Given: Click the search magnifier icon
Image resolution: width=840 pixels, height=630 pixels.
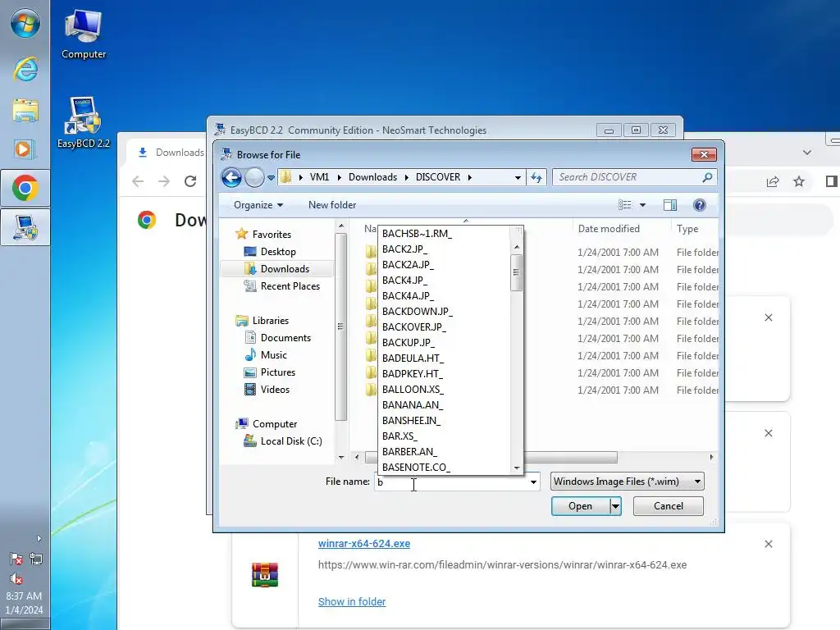Looking at the screenshot, I should [x=707, y=177].
